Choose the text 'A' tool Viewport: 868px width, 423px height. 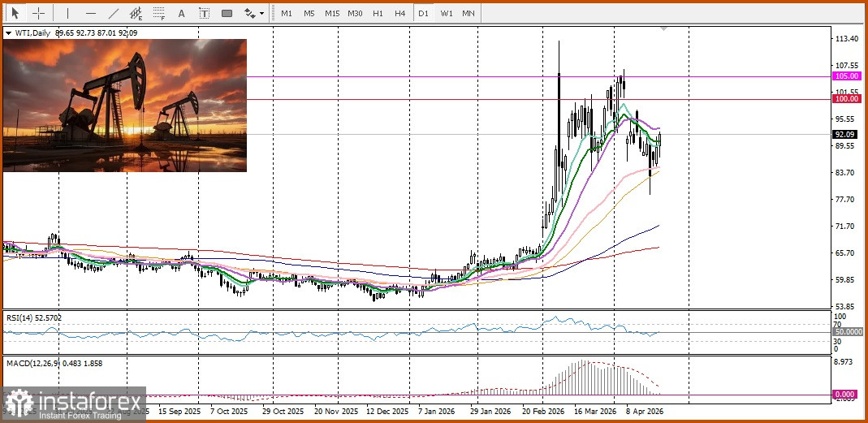182,14
